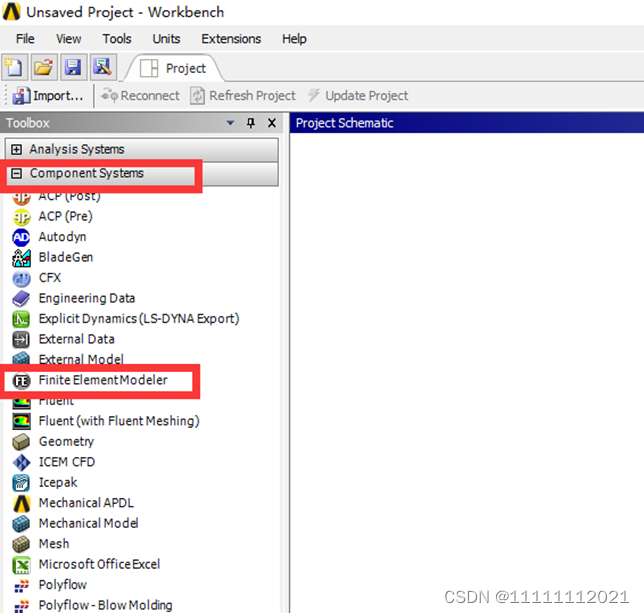Collapse the Component Systems minus box

(16, 174)
